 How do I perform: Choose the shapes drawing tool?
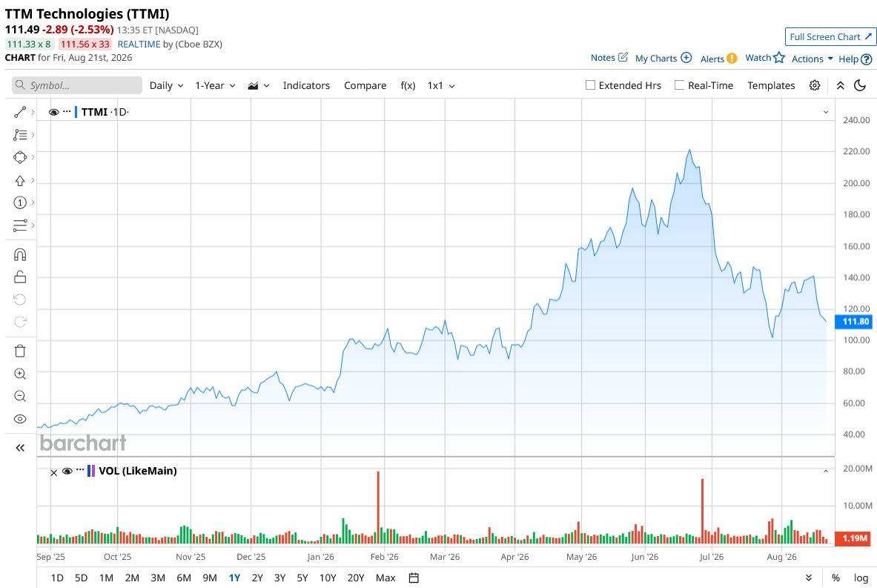click(20, 157)
